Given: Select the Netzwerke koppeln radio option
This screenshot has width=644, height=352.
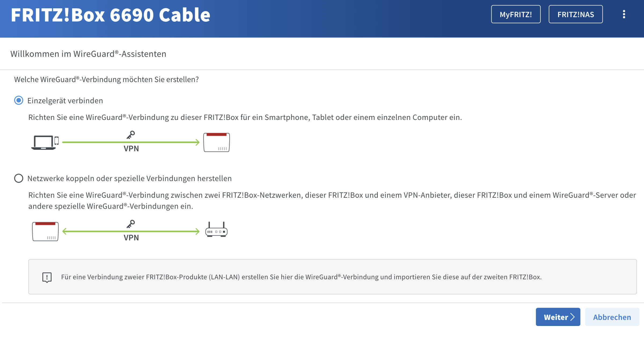Looking at the screenshot, I should pos(19,178).
